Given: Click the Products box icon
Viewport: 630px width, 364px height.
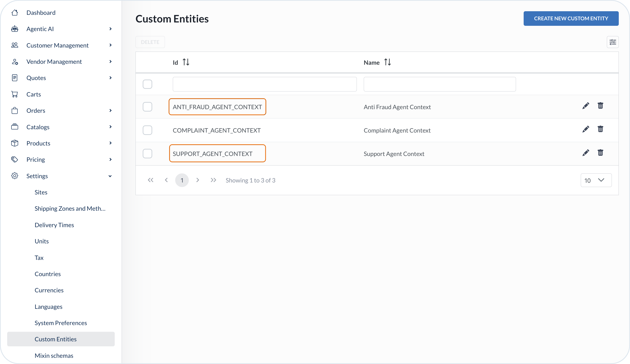Looking at the screenshot, I should [15, 143].
